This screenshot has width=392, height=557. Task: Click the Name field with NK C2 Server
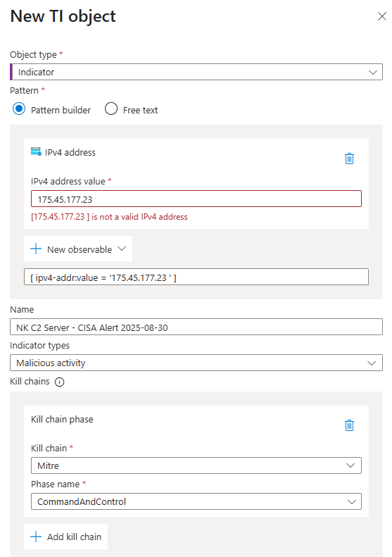pyautogui.click(x=196, y=327)
